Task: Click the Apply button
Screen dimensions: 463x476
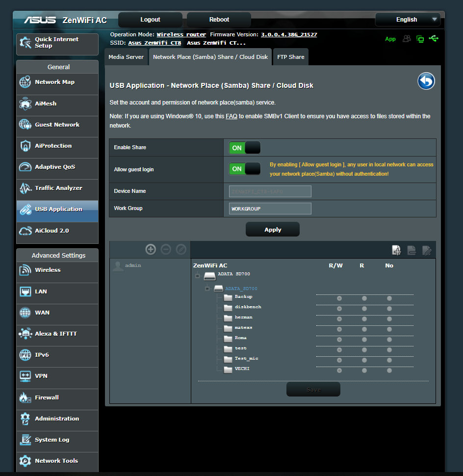Action: (273, 230)
